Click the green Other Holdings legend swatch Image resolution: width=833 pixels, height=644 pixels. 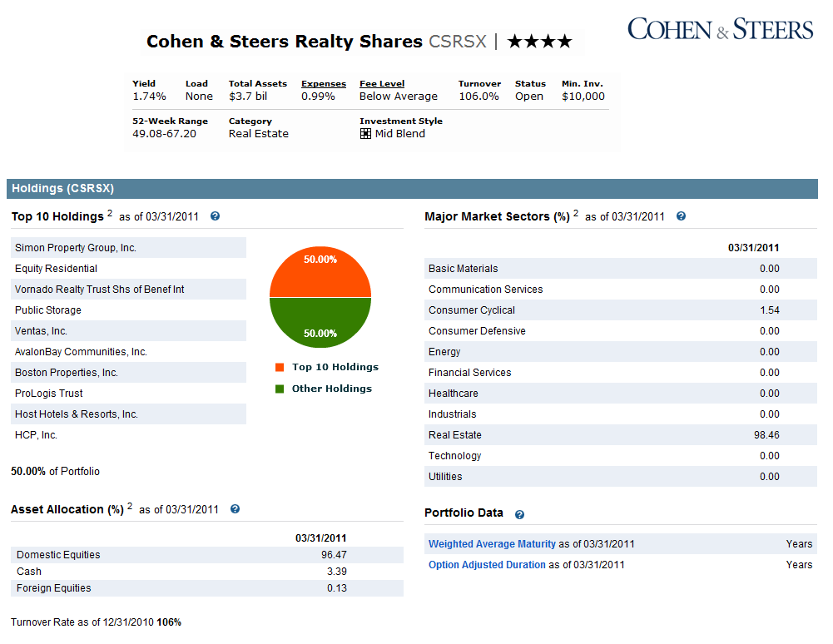click(280, 388)
